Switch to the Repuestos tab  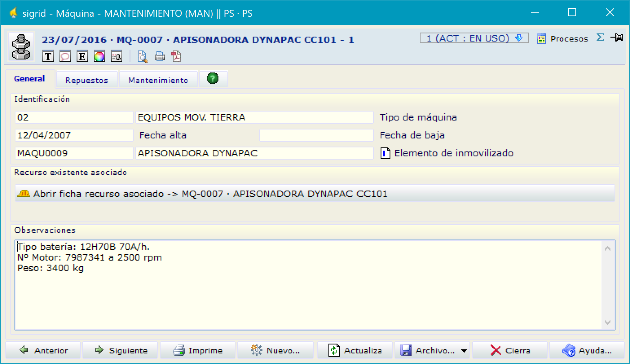click(87, 80)
